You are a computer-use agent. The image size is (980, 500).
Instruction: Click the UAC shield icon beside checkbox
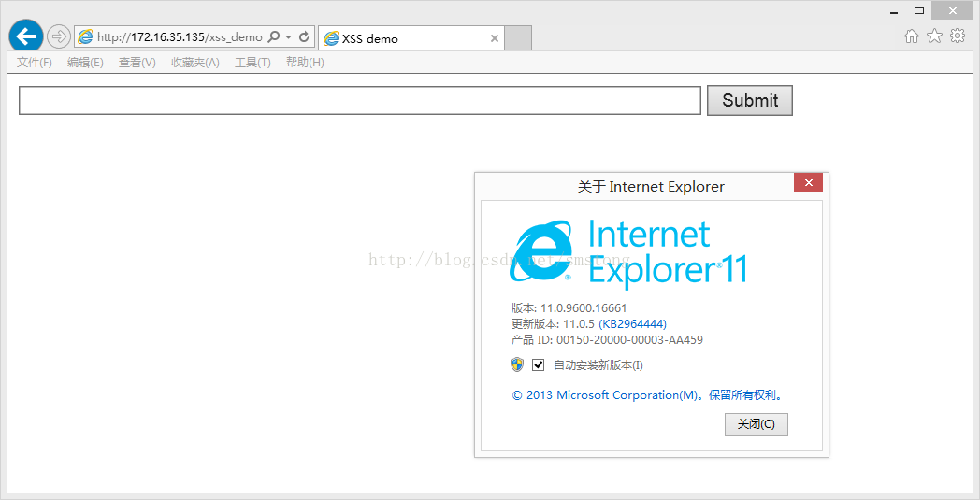(x=517, y=365)
